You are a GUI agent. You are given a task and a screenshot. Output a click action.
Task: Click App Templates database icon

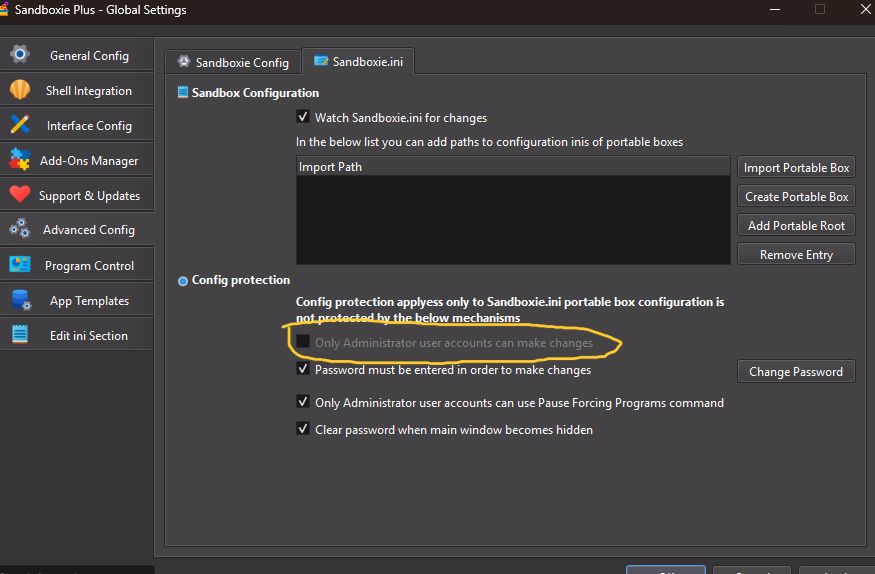pyautogui.click(x=20, y=300)
